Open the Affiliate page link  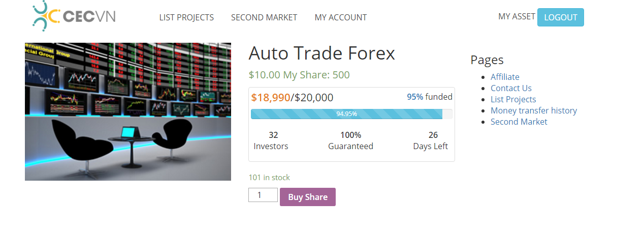505,77
